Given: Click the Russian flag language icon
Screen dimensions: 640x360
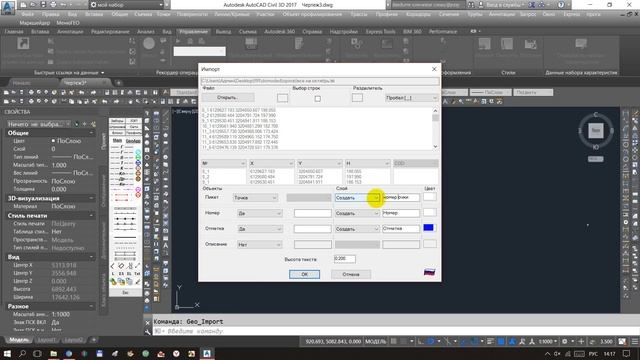Looking at the screenshot, I should click(429, 272).
